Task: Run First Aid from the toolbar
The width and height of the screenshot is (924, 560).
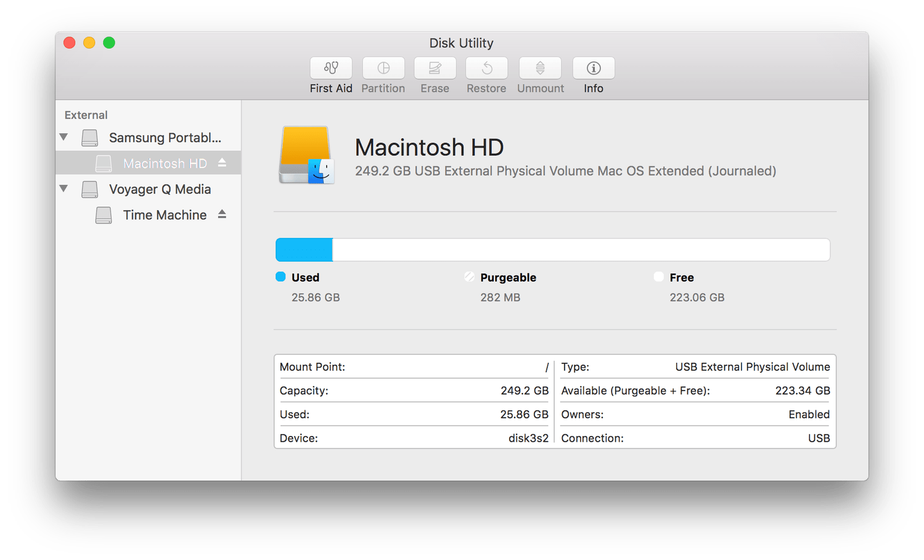Action: [x=331, y=68]
